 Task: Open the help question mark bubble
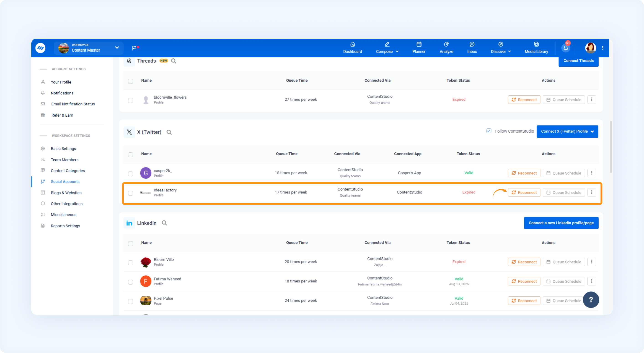tap(591, 299)
